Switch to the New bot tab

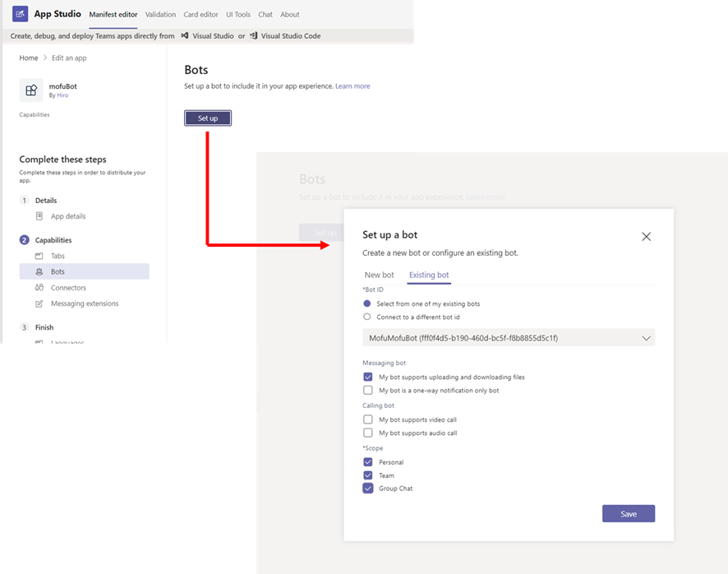tap(379, 275)
